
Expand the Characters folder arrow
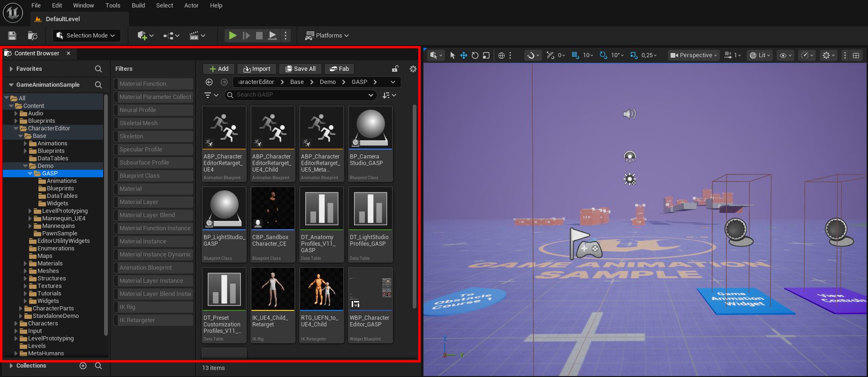coord(16,324)
